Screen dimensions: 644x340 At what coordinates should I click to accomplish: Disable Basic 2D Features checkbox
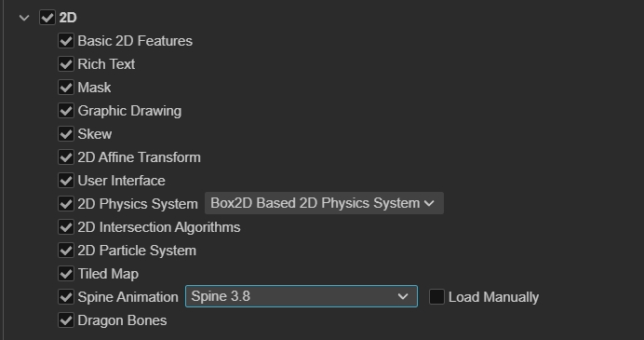click(x=66, y=41)
